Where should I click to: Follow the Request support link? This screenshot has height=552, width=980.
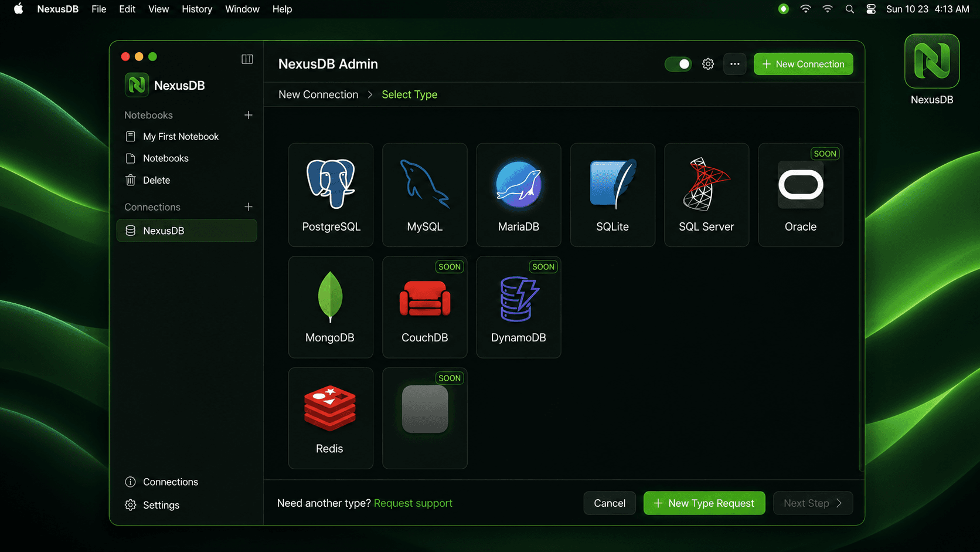click(x=413, y=503)
